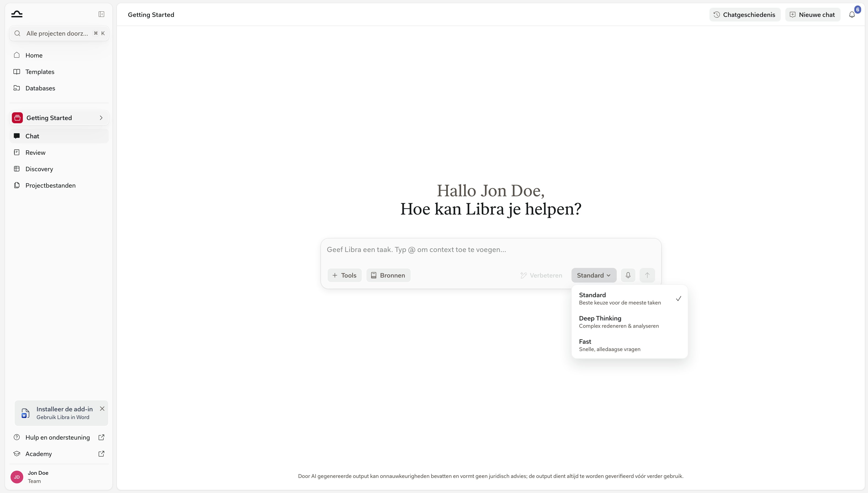
Task: Click the Geef Libra een taak input
Action: pyautogui.click(x=491, y=250)
